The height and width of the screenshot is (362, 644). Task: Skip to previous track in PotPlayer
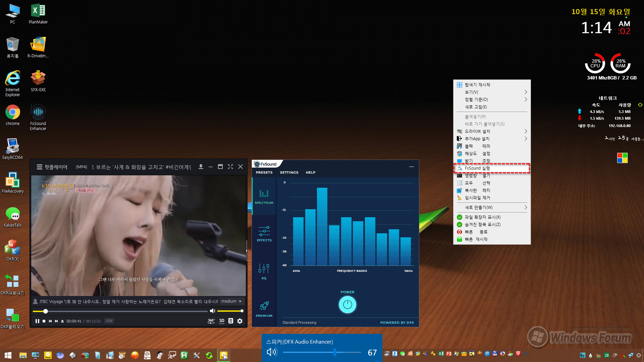50,321
